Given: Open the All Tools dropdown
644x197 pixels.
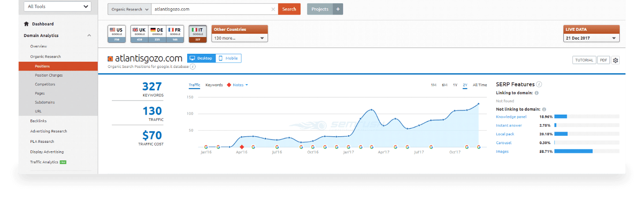Looking at the screenshot, I should [x=58, y=7].
